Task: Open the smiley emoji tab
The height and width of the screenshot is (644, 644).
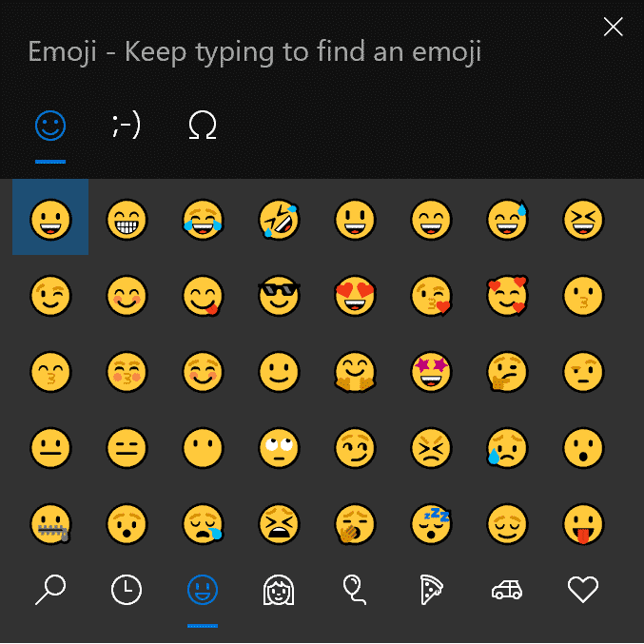Action: 50,126
